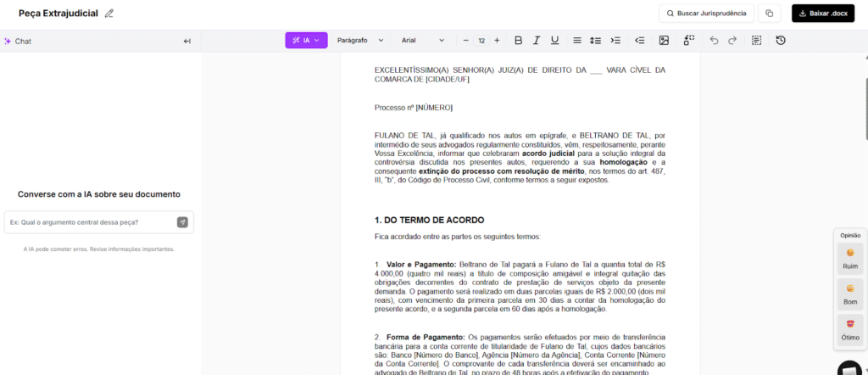Expand the Parágrafo style dropdown
Screen dimensions: 868x375
click(360, 41)
